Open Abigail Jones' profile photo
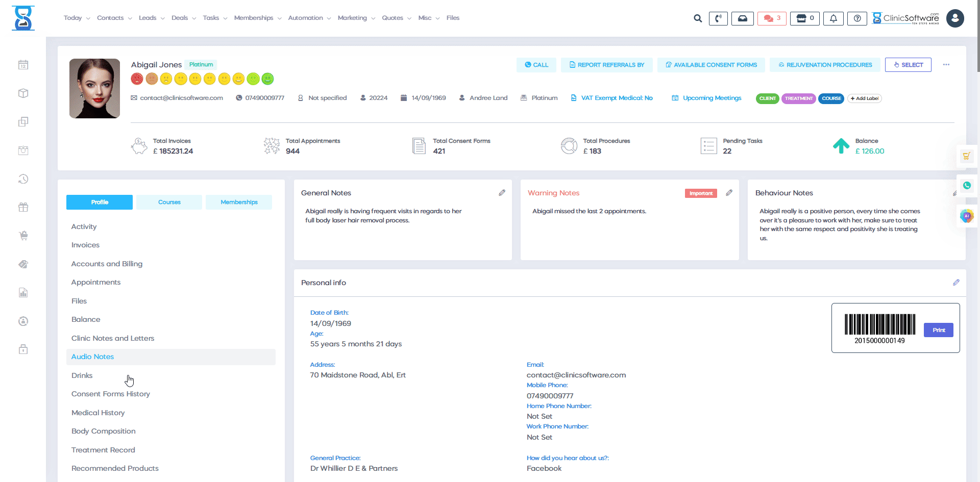980x482 pixels. pyautogui.click(x=94, y=88)
